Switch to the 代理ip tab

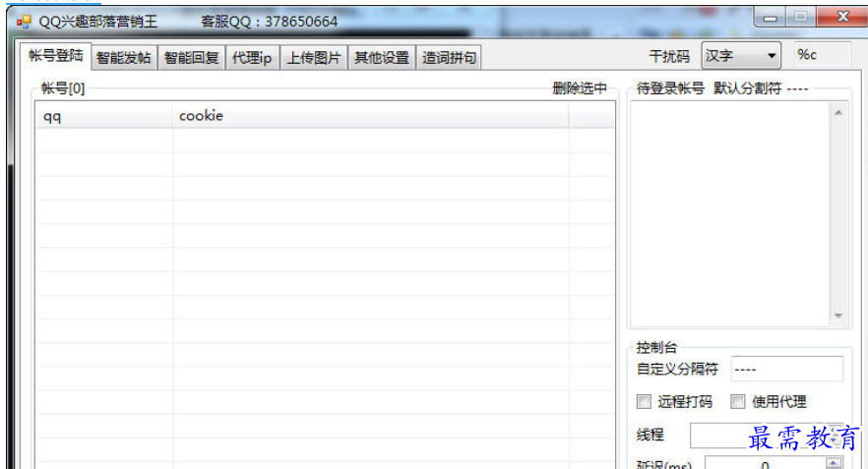coord(252,57)
